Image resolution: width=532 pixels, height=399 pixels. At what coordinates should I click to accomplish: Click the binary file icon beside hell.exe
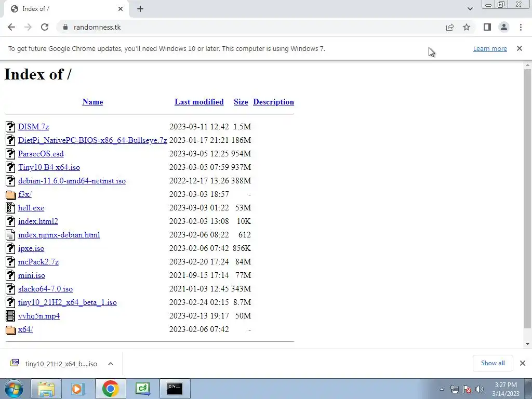click(x=10, y=208)
